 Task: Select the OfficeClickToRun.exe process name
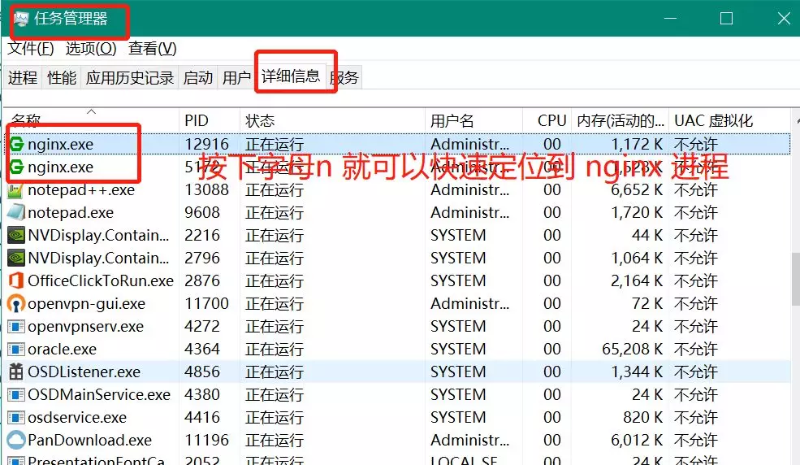tap(101, 281)
